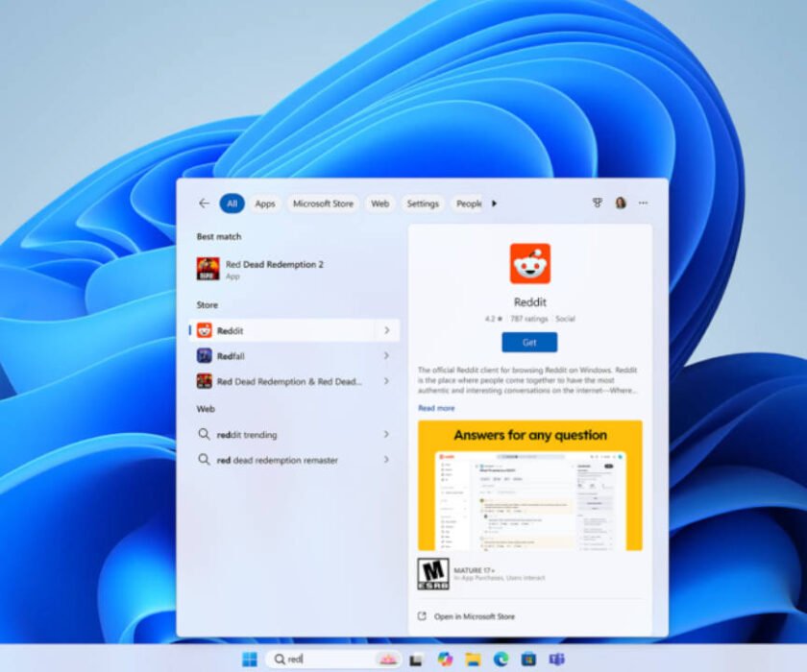Screen dimensions: 807x672
Task: Expand red dead redemption remaster chevron
Action: [386, 460]
